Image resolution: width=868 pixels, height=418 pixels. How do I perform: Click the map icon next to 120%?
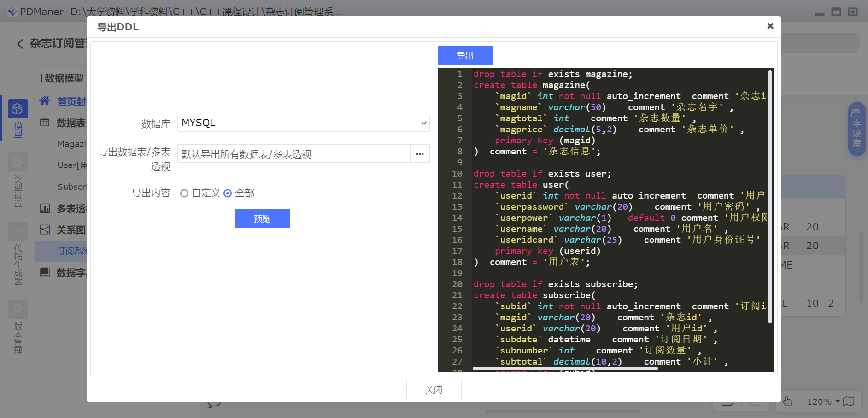pos(849,401)
